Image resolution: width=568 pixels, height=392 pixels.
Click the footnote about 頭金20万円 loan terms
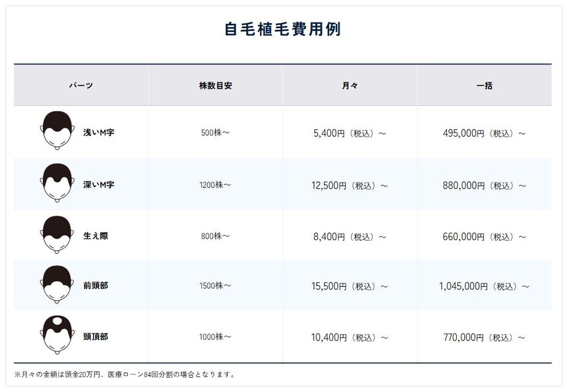(x=126, y=374)
